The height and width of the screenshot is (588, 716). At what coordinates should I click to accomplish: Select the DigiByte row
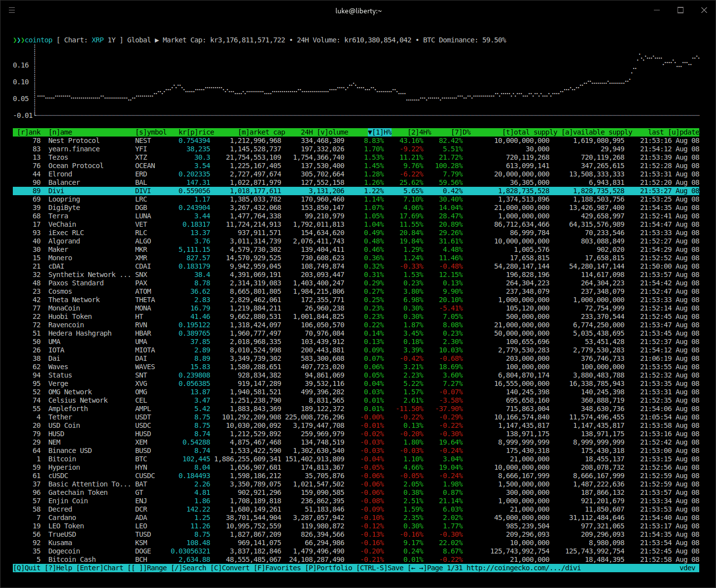click(x=356, y=208)
